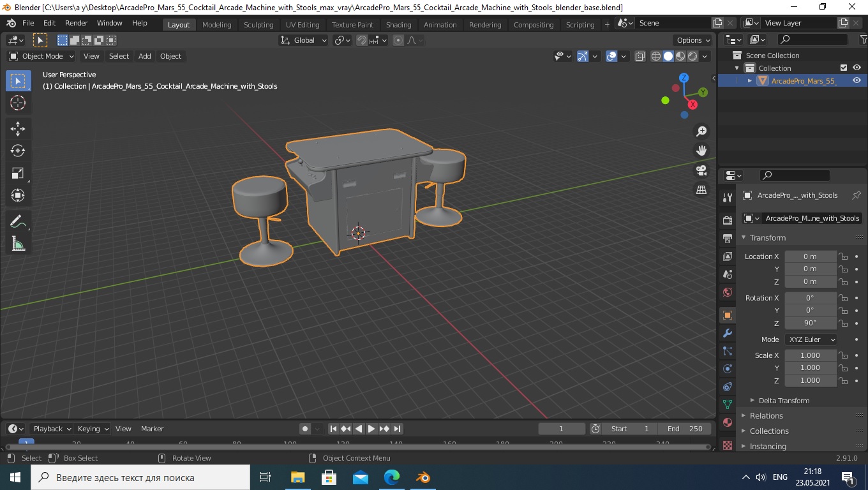Click the Options button in header
The width and height of the screenshot is (868, 490).
tap(694, 40)
